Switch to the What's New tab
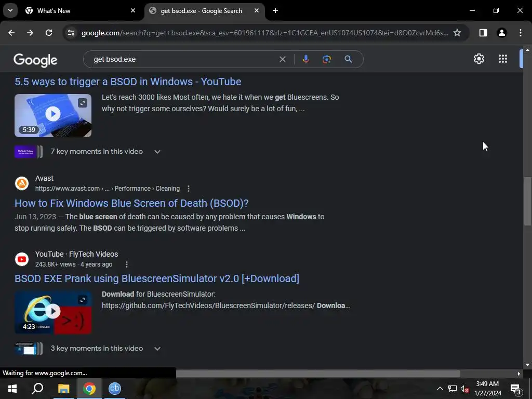The width and height of the screenshot is (532, 399). tap(79, 10)
